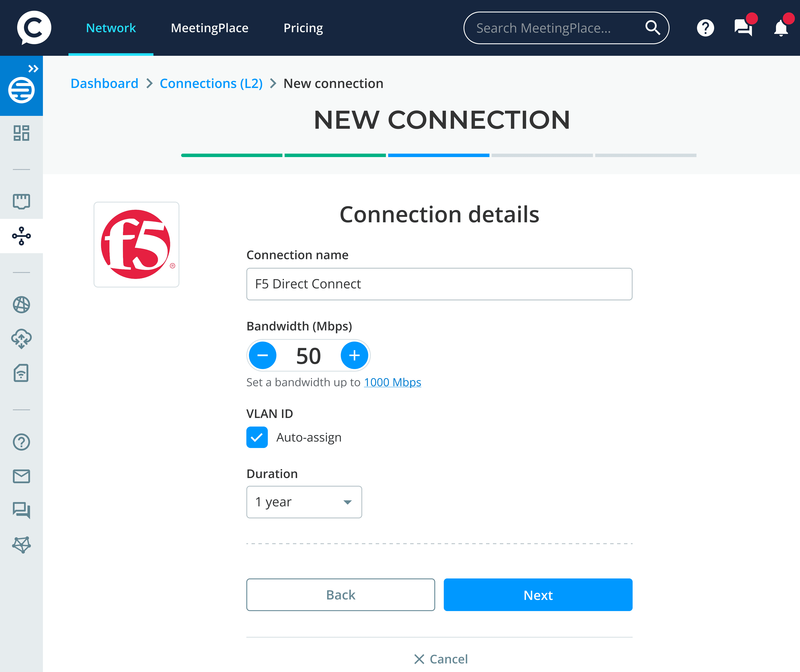Open the notifications bell icon
This screenshot has width=800, height=672.
click(781, 28)
